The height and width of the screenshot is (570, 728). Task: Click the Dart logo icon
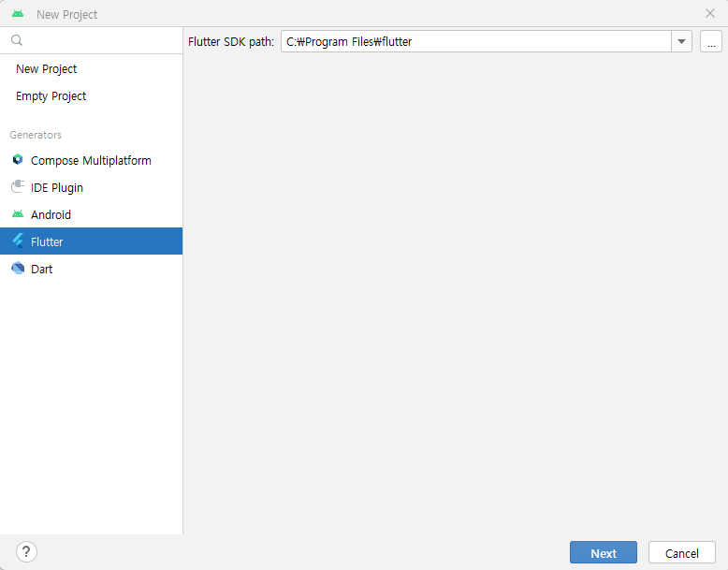pyautogui.click(x=18, y=268)
